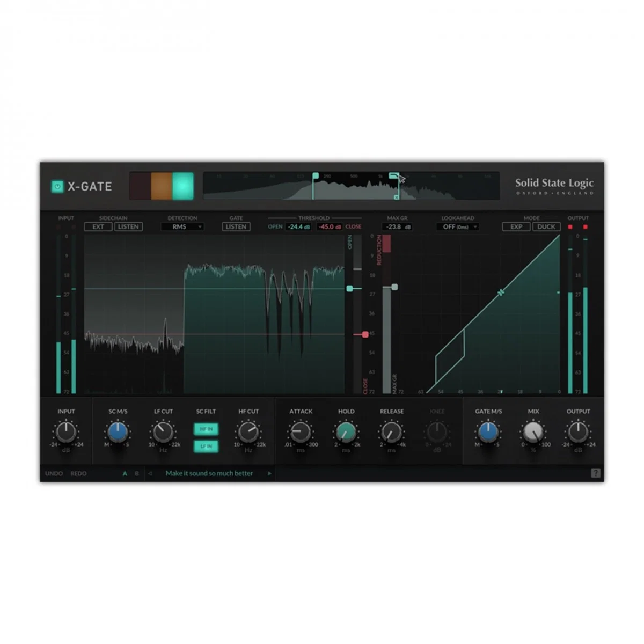644x644 pixels.
Task: Click the ATTACK knob
Action: [x=301, y=432]
